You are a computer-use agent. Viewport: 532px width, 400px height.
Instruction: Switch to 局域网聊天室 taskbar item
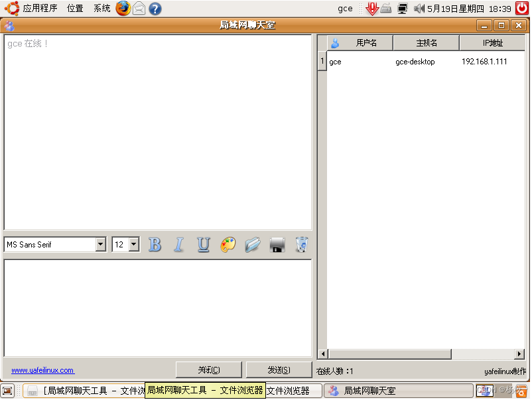tap(399, 391)
